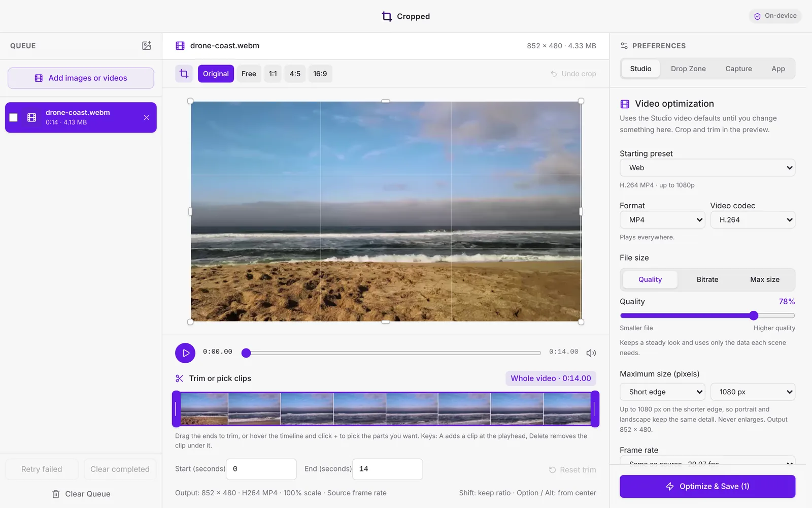Open the Short edge dropdown

pos(662,392)
